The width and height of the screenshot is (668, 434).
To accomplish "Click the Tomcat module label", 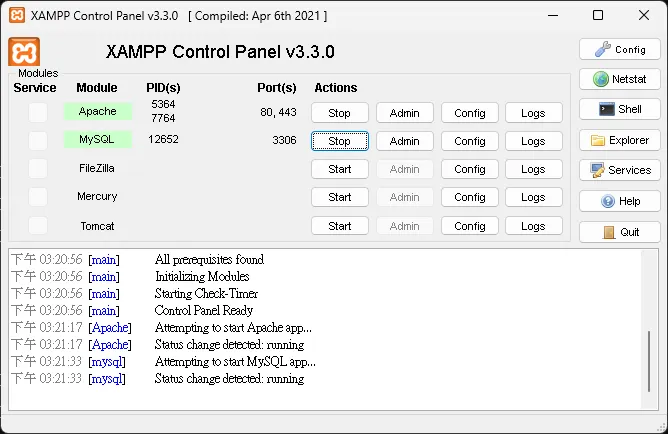I will [97, 226].
